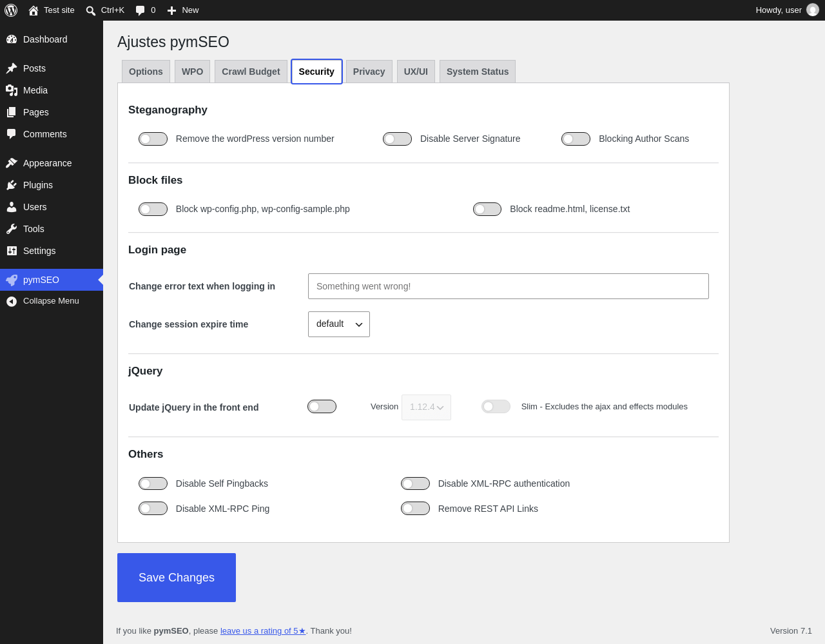The image size is (825, 644).
Task: Click the Pages icon in sidebar
Action: click(x=12, y=112)
